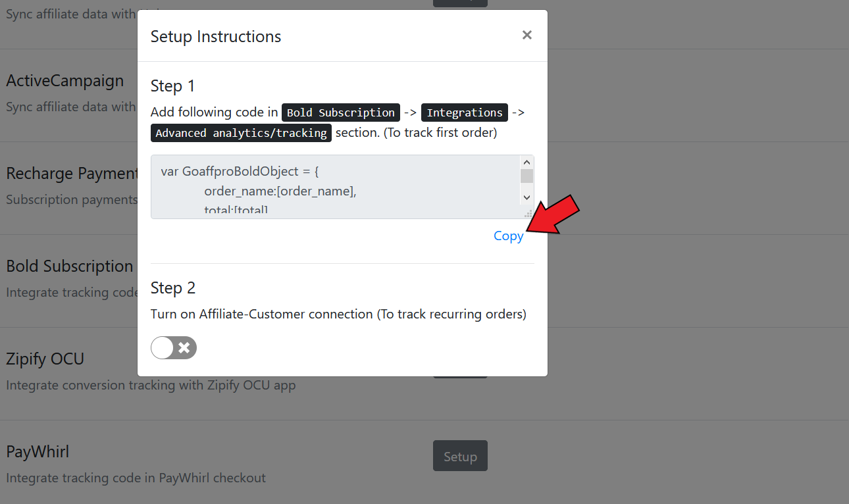Click the code box scrollbar thumb
Screen dimensions: 849x504
click(x=527, y=176)
